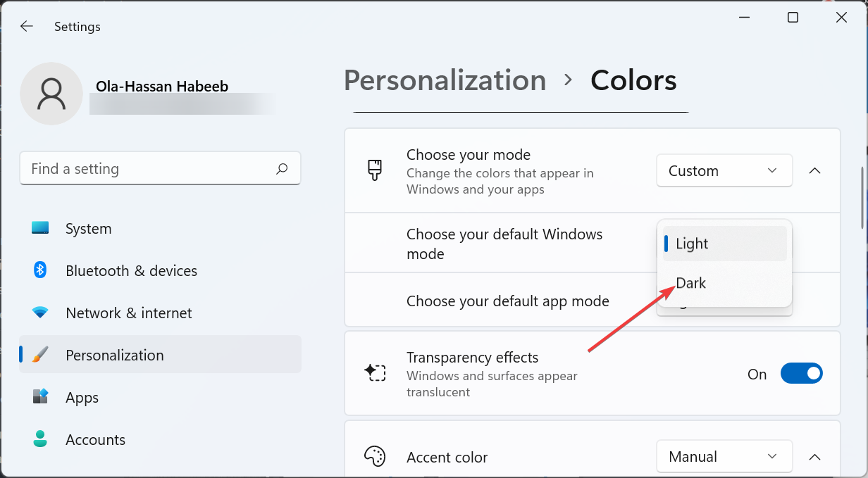Viewport: 868px width, 478px height.
Task: Click the Choose your mode monitor icon
Action: (376, 170)
